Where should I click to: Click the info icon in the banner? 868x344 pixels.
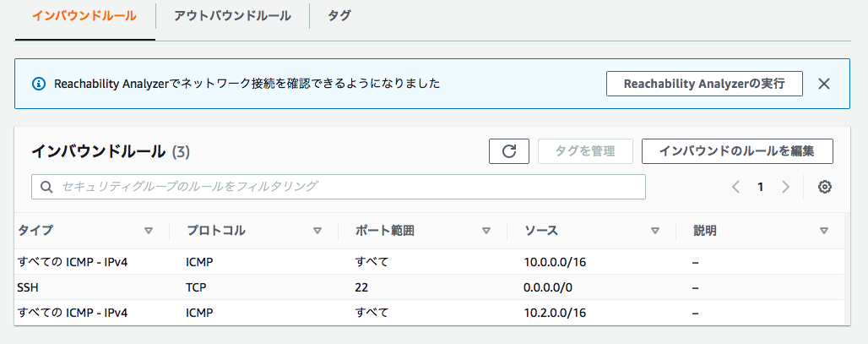point(38,84)
